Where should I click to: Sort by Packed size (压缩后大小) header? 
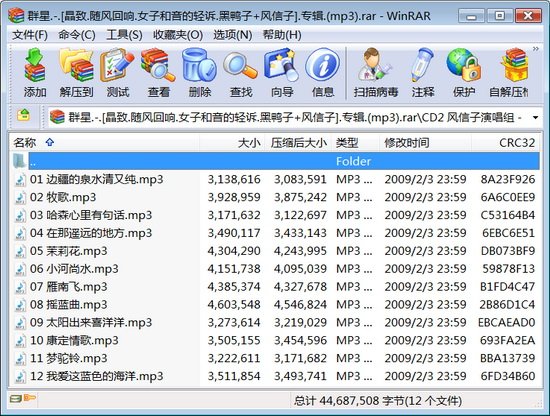(299, 143)
